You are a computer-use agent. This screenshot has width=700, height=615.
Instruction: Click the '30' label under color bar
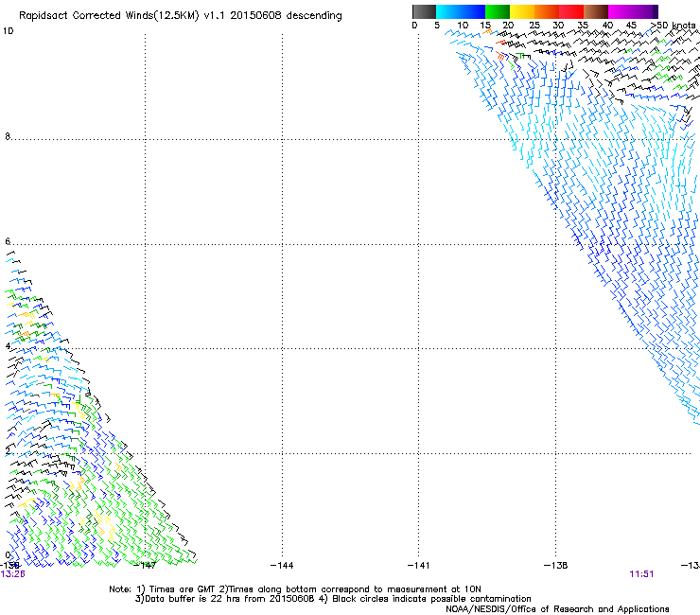[558, 26]
